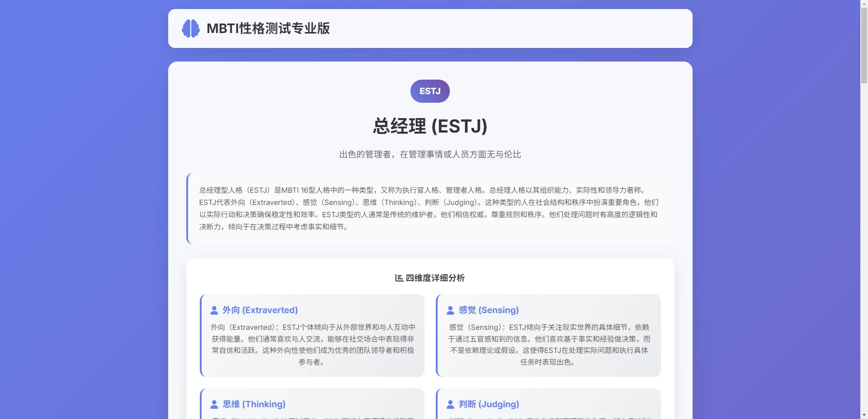This screenshot has height=419, width=868.
Task: Click the 感觉 (Sensing) card heading
Action: [489, 310]
